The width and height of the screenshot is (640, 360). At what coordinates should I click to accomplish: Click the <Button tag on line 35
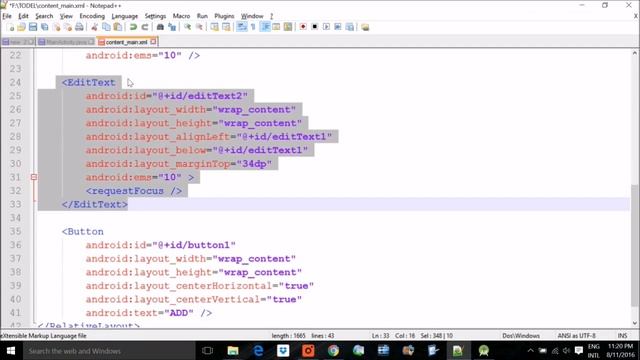82,231
